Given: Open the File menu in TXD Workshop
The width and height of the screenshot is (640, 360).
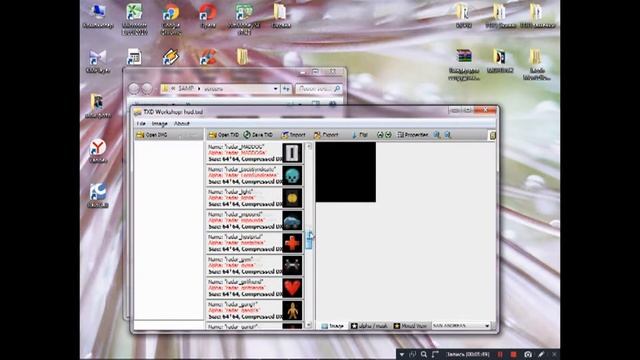Looking at the screenshot, I should coord(141,123).
